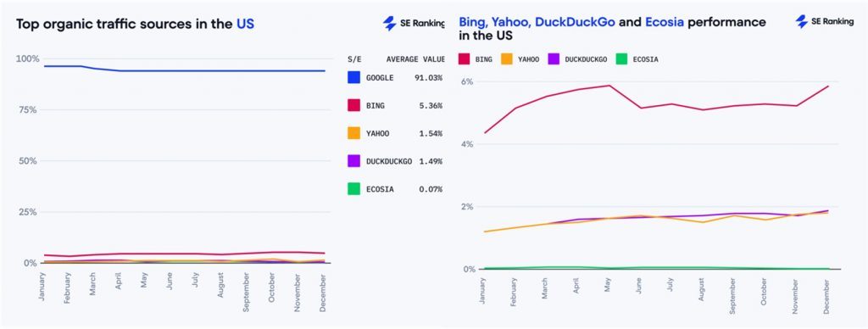Image resolution: width=868 pixels, height=329 pixels.
Task: Click the SE Ranking logo on left chart
Action: point(413,23)
